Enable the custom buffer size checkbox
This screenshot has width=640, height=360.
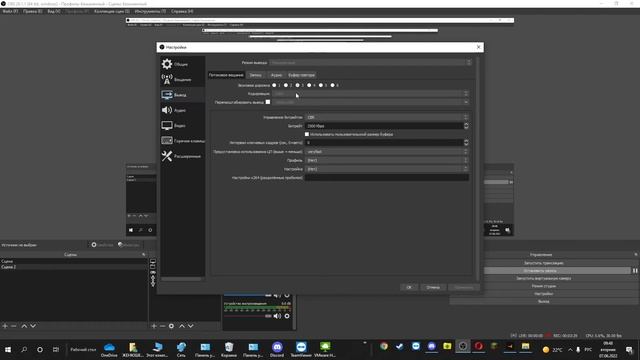point(307,134)
